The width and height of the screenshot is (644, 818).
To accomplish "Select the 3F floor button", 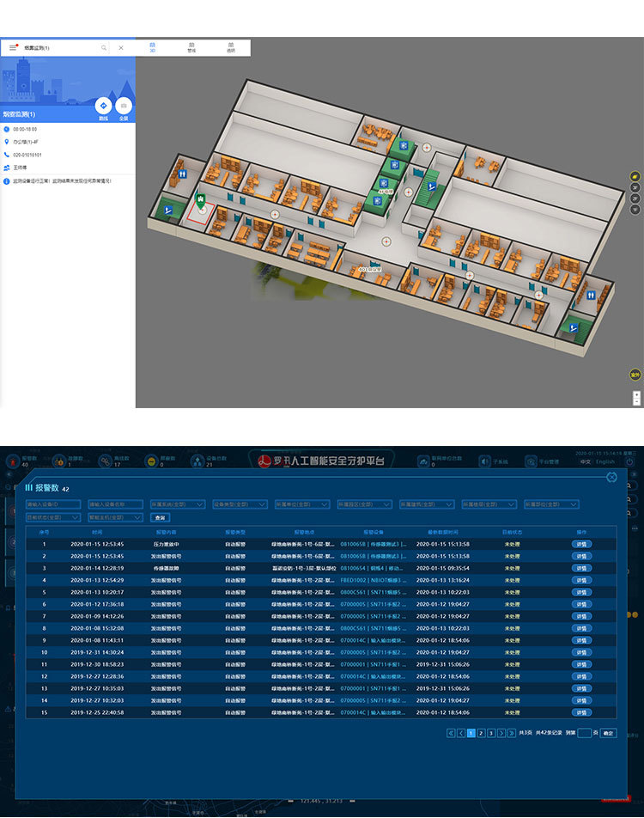I will pyautogui.click(x=635, y=187).
